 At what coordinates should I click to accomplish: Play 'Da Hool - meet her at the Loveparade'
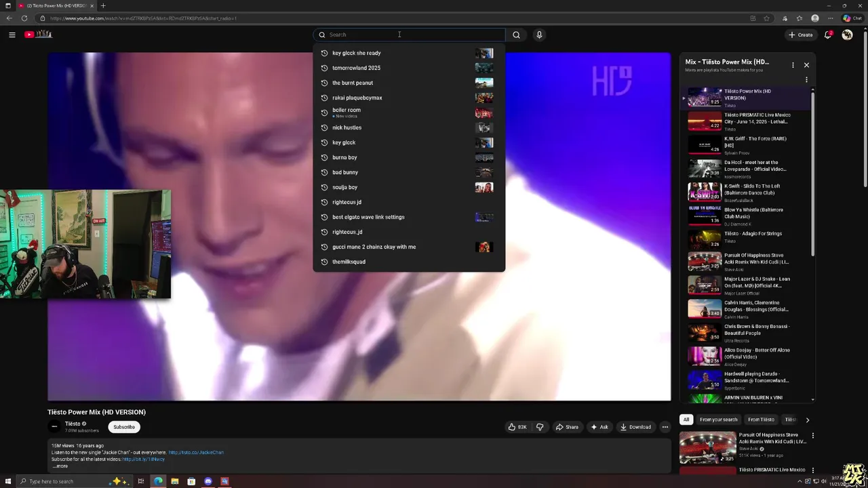[x=746, y=169]
